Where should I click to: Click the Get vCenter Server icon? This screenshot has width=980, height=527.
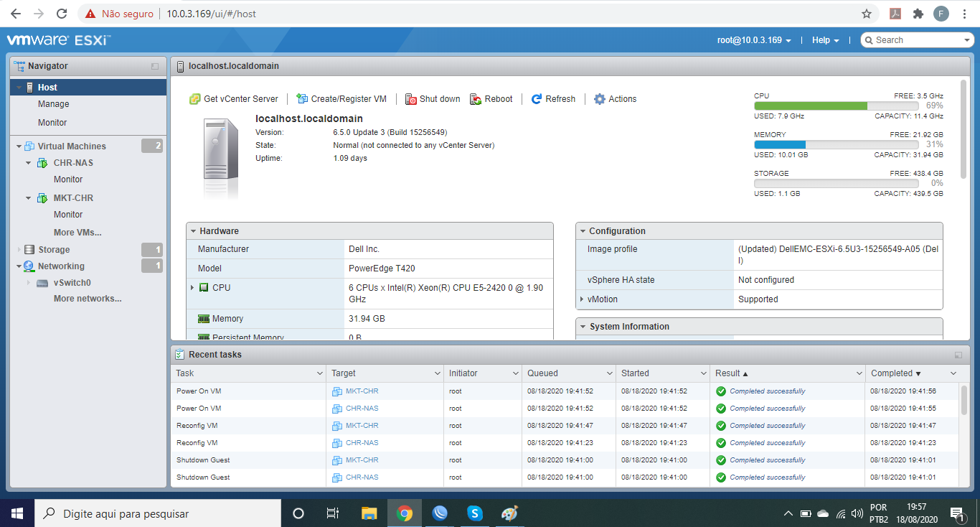coord(194,99)
